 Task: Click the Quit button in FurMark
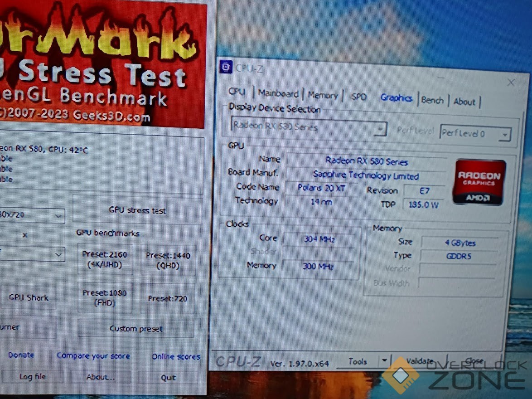(x=168, y=378)
